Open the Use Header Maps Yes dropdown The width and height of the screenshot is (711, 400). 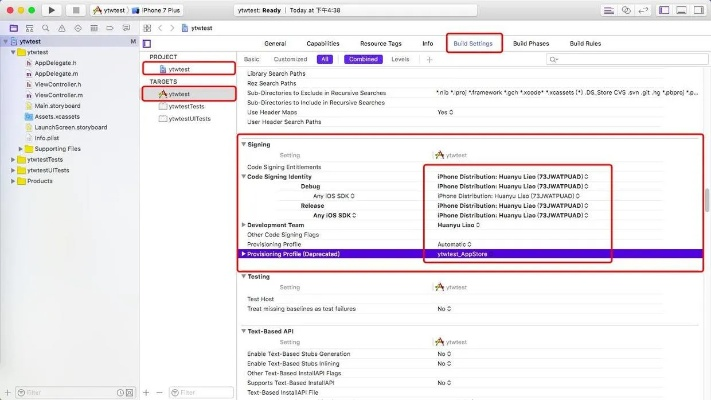pyautogui.click(x=444, y=112)
